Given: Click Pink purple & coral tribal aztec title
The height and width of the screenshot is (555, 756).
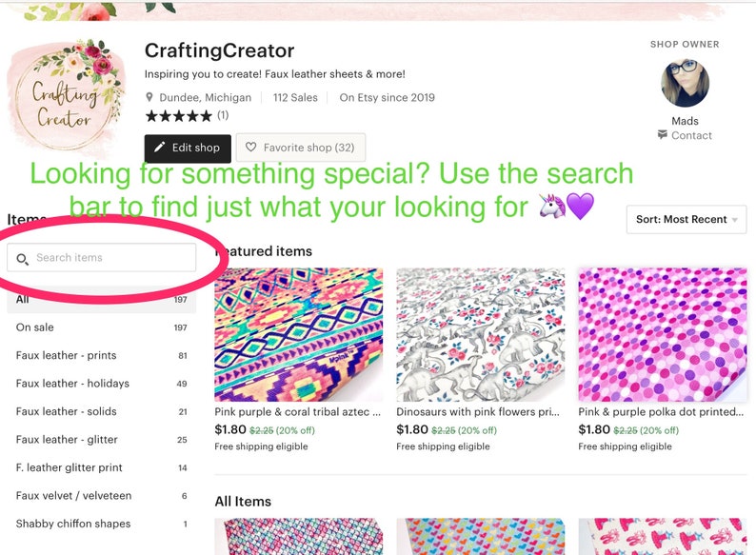Looking at the screenshot, I should click(297, 412).
